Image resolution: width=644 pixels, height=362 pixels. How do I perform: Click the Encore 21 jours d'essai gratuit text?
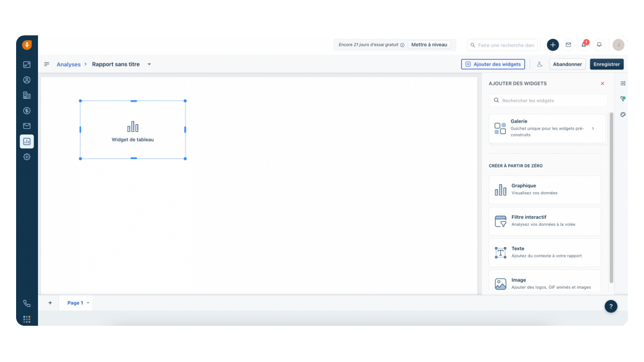click(x=369, y=45)
